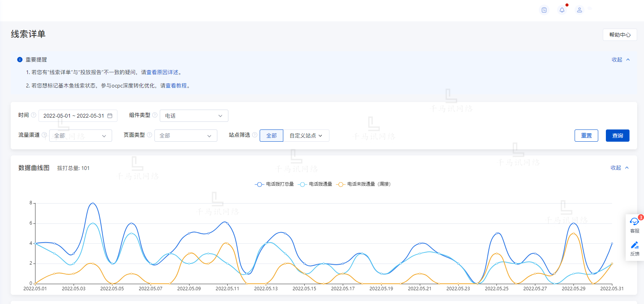Open the 组件类型 dropdown showing 电话
644x304 pixels.
194,116
